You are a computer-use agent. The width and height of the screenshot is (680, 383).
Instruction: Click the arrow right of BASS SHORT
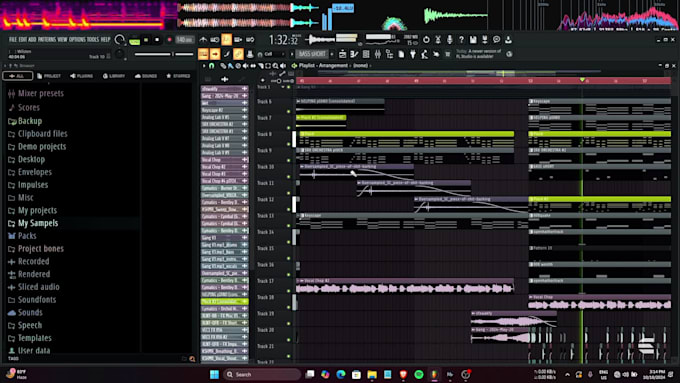coord(332,54)
